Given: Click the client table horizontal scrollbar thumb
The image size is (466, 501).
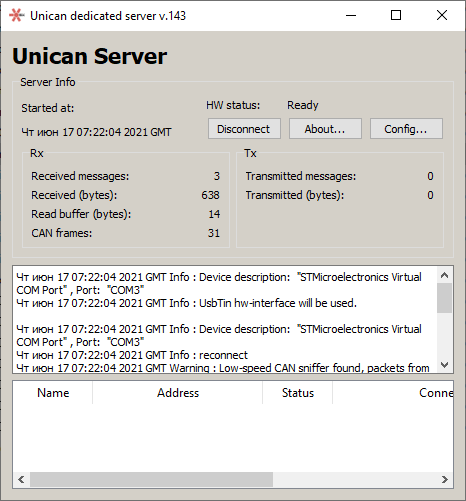Looking at the screenshot, I should [151, 479].
